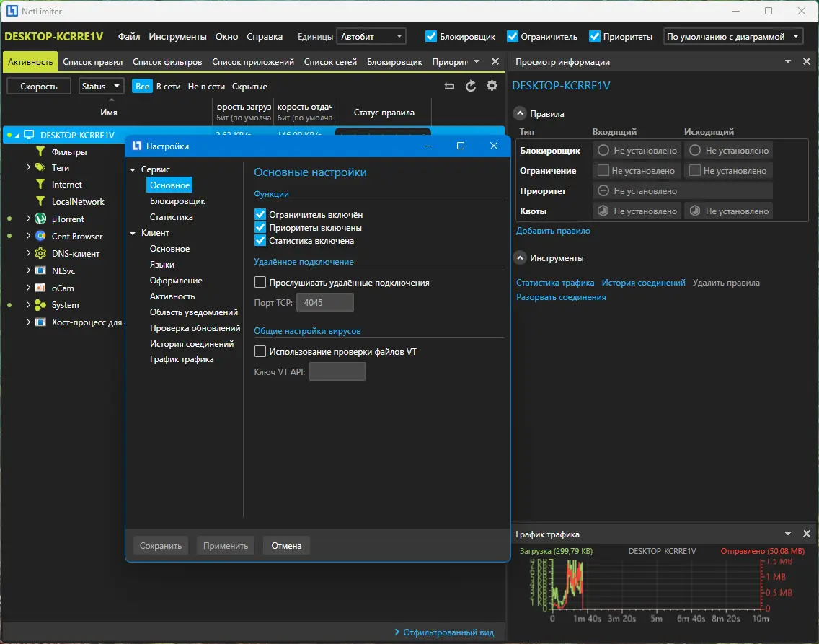Screen dimensions: 819x644
Task: Collapse the Правила section chevron
Action: (x=520, y=114)
